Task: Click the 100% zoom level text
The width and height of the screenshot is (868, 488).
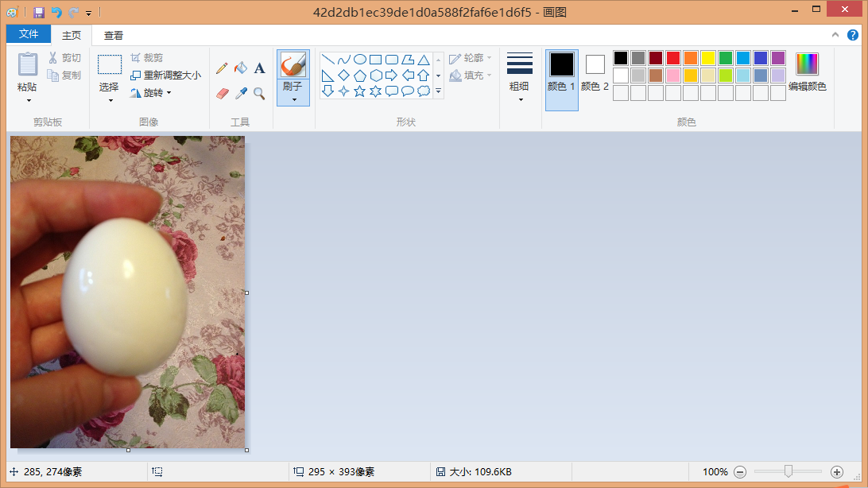Action: click(x=715, y=472)
